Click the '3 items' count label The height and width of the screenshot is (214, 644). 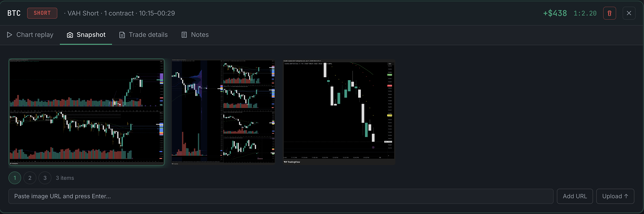click(x=65, y=178)
